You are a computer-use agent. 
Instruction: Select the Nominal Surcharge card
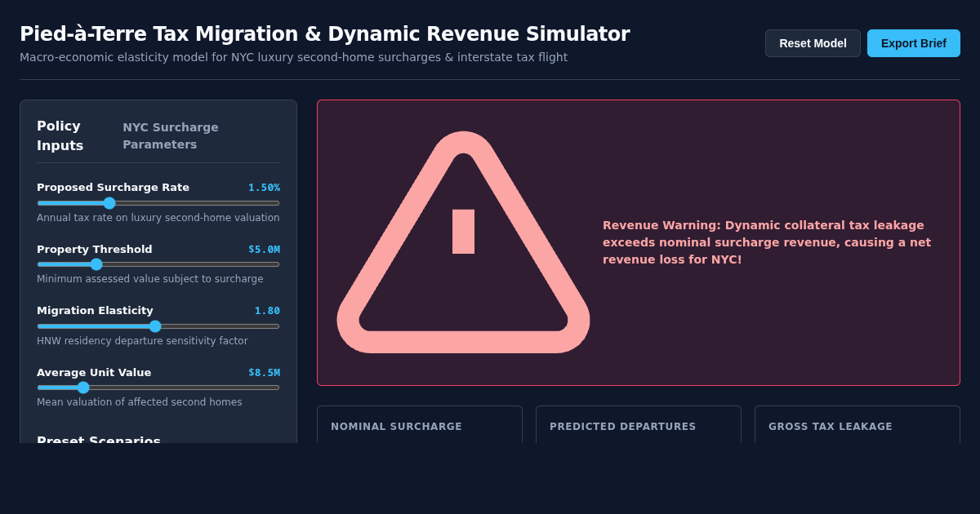pos(420,425)
